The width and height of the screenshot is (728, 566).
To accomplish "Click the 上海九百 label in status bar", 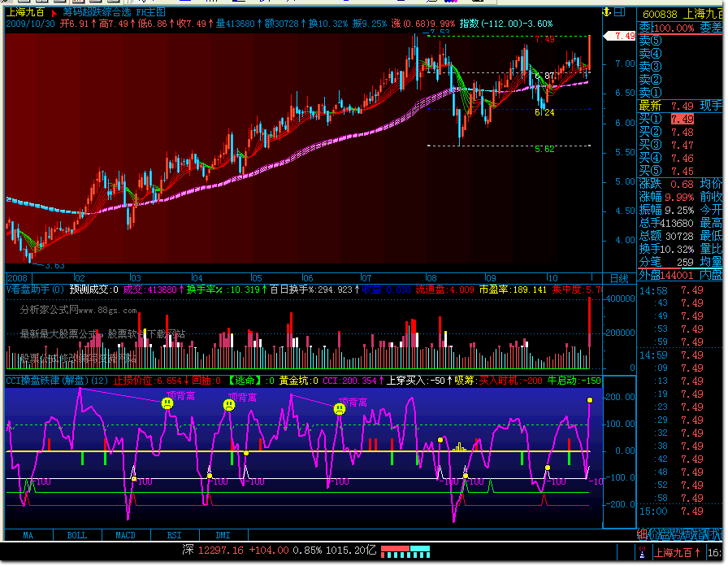I will (x=676, y=553).
